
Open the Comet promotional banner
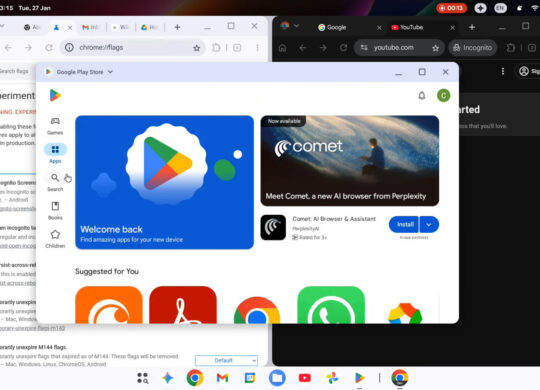[x=350, y=161]
